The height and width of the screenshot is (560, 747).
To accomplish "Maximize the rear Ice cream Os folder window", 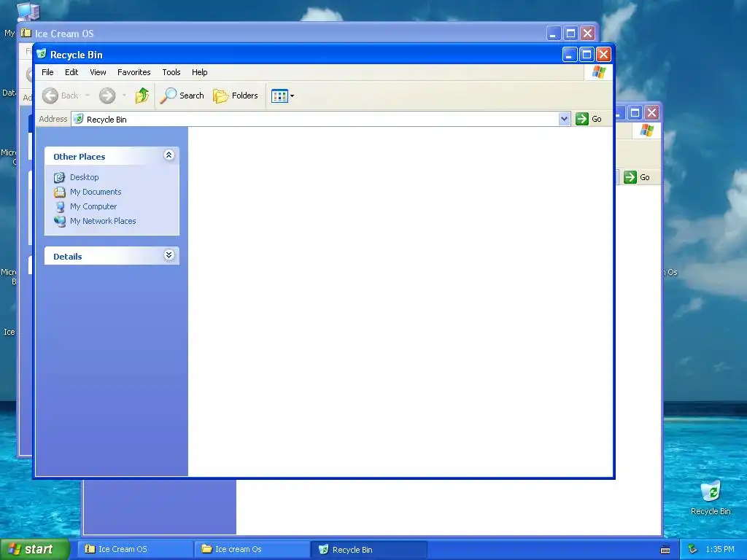I will [635, 113].
